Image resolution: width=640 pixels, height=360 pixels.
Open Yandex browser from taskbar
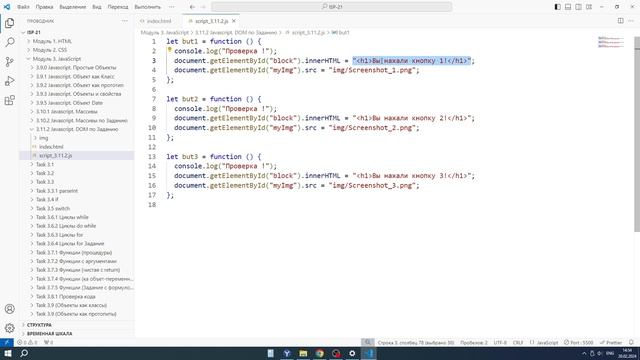287,353
